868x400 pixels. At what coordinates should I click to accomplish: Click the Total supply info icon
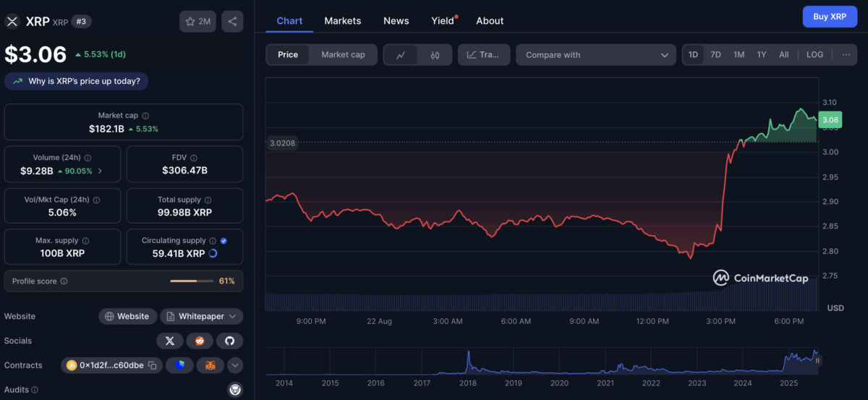tap(208, 200)
